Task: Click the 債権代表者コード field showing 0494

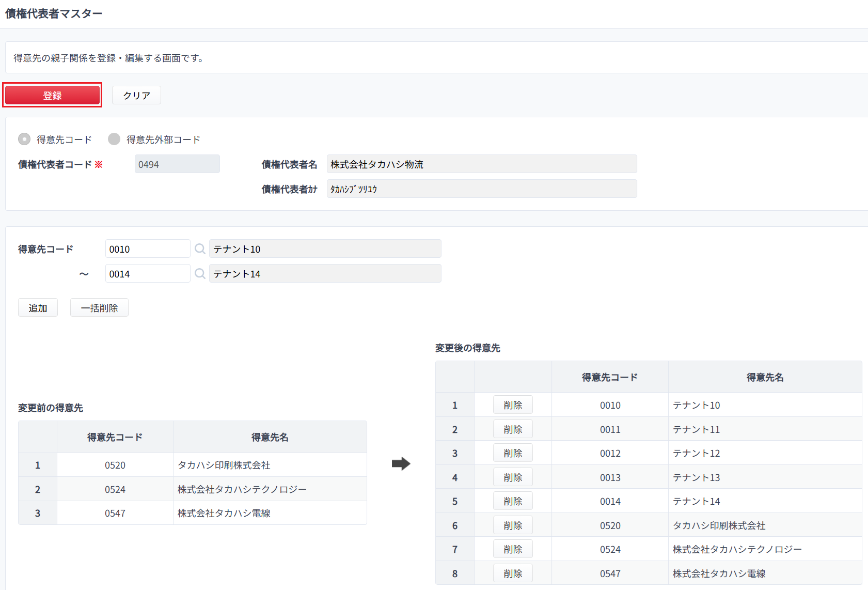Action: (x=177, y=164)
